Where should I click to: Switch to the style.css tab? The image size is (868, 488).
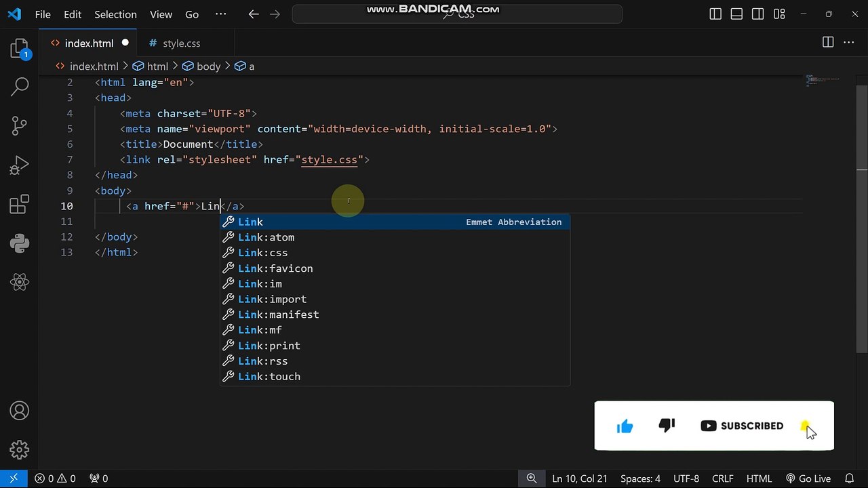(x=181, y=43)
